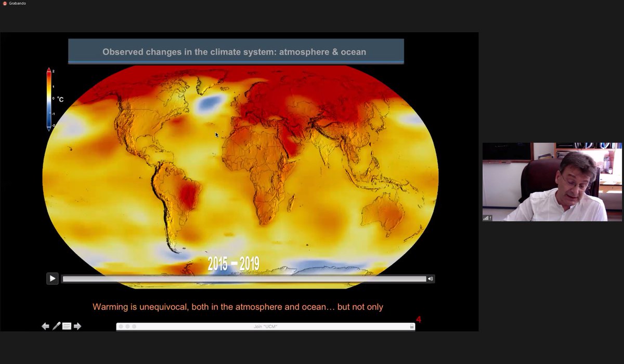
Task: Click the °C unit label
Action: click(x=60, y=99)
